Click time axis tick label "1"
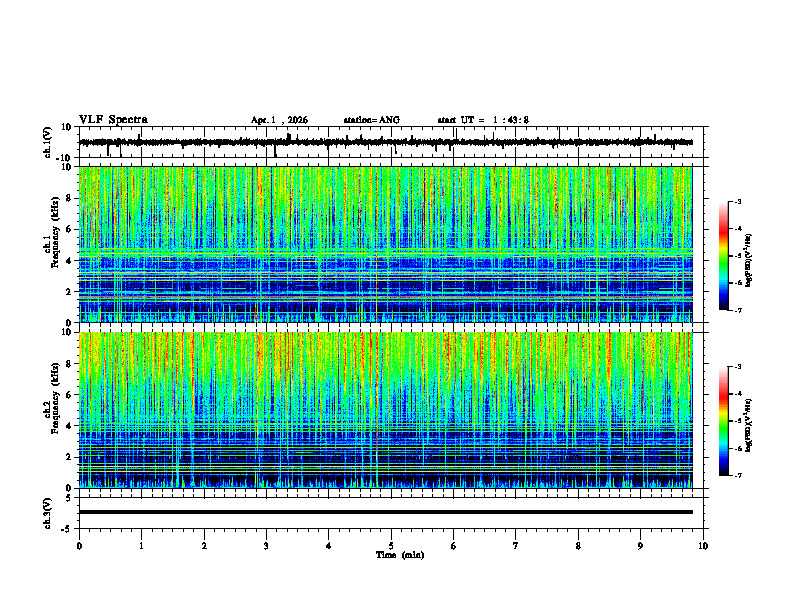 (141, 546)
